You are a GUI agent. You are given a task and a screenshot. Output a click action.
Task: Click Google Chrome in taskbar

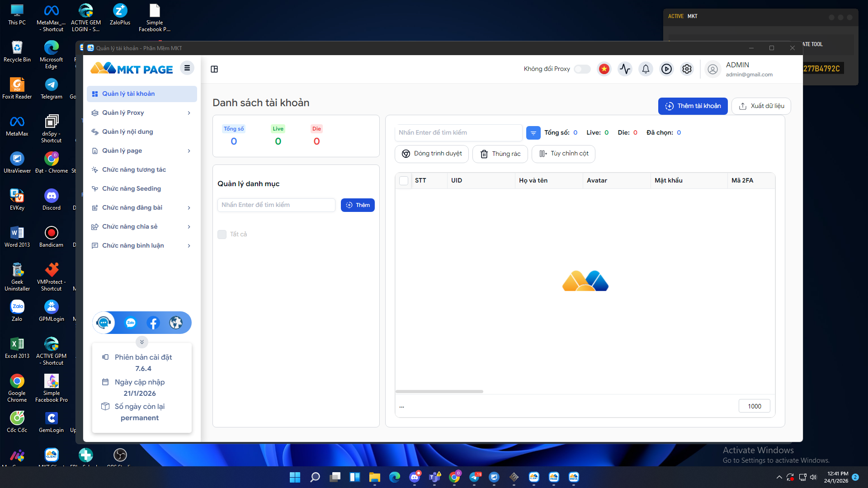tap(454, 477)
